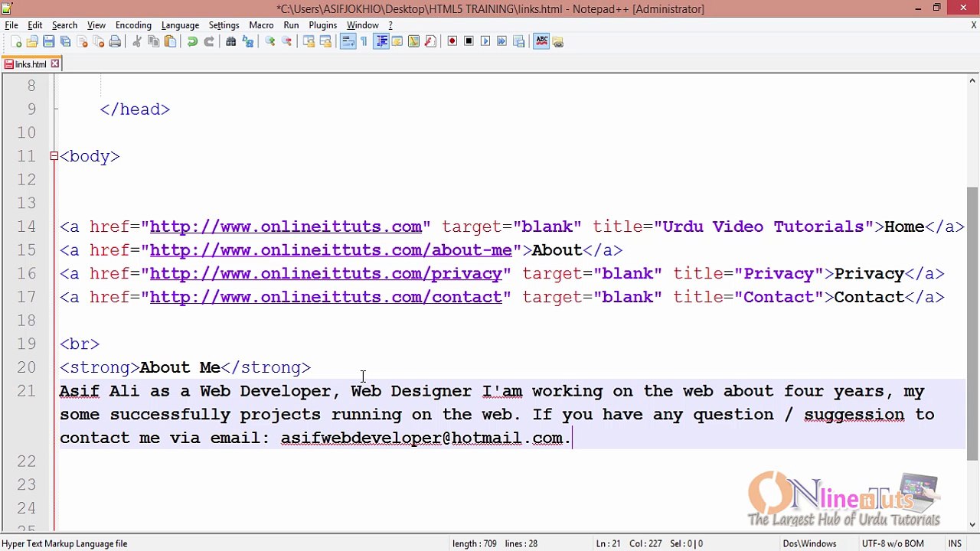This screenshot has height=551, width=980.
Task: Open the Document Map icon
Action: point(413,41)
